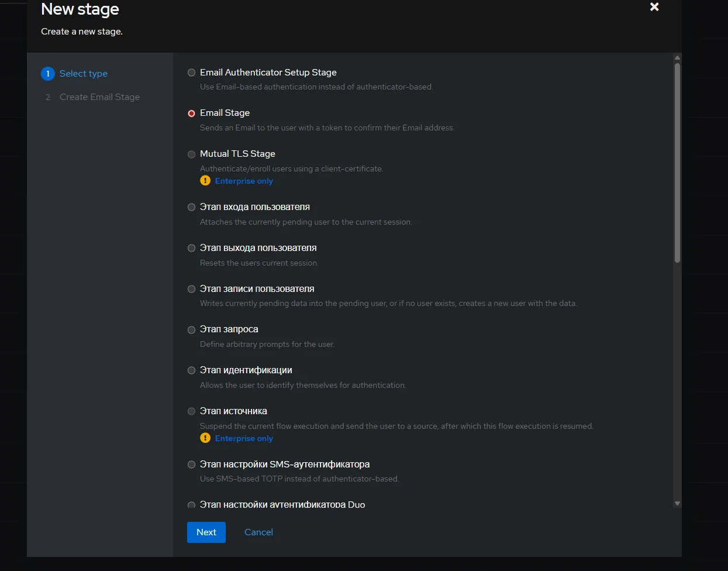The width and height of the screenshot is (728, 571).
Task: Choose Этап записи пользователя radio
Action: (x=191, y=289)
